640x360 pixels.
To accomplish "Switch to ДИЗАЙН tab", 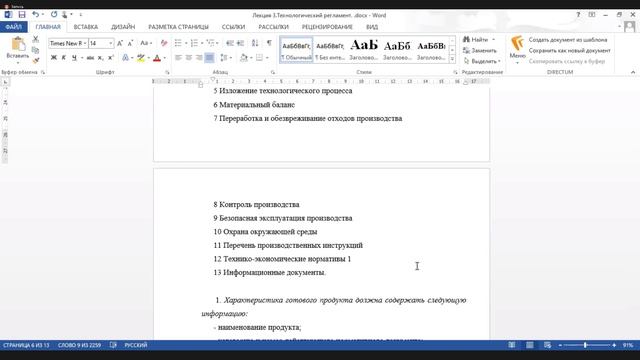I will click(123, 27).
